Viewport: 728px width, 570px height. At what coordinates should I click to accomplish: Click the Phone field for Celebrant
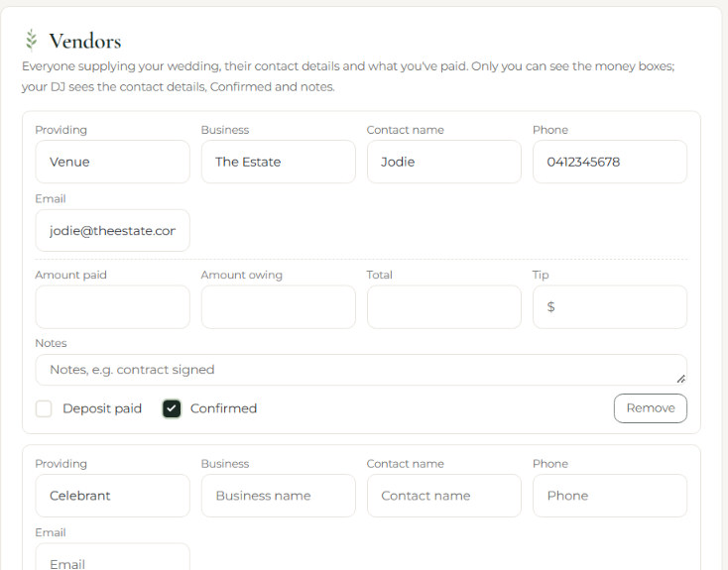coord(610,496)
